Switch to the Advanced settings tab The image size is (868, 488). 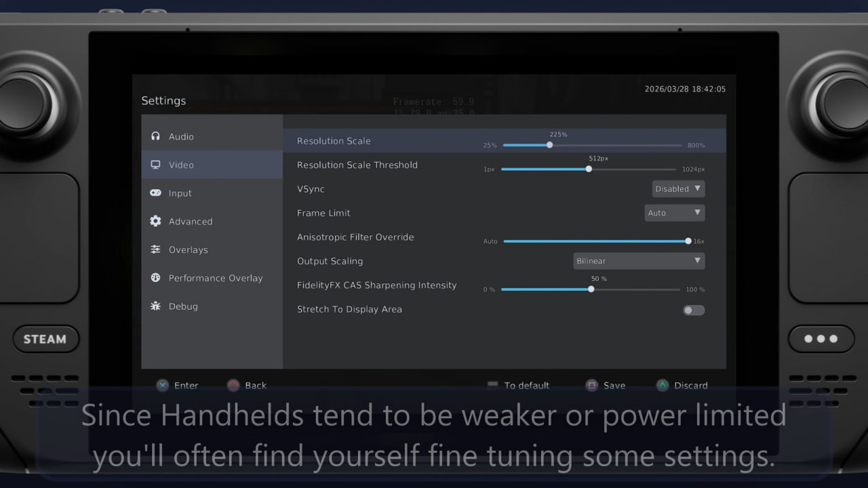pos(191,222)
